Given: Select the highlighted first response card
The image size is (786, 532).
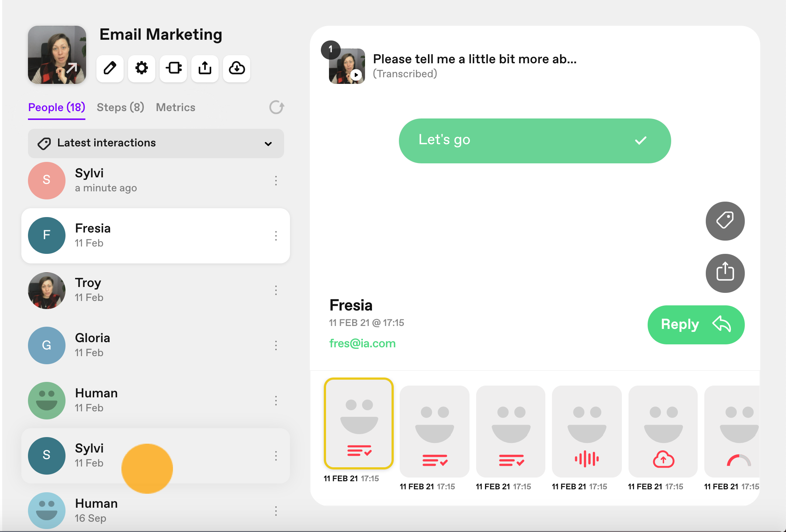Looking at the screenshot, I should coord(359,423).
